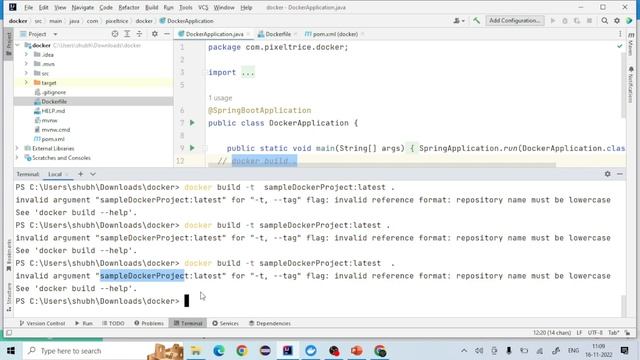Open the Build menu
The image size is (640, 360).
(151, 7)
